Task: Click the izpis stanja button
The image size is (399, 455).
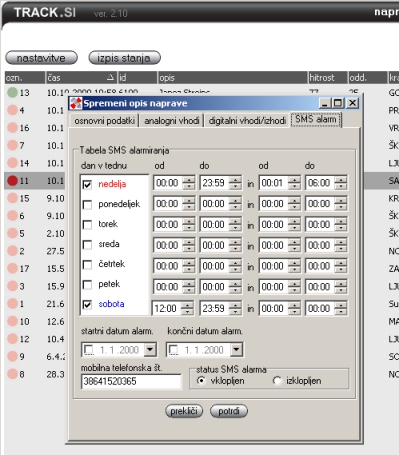Action: pyautogui.click(x=124, y=58)
